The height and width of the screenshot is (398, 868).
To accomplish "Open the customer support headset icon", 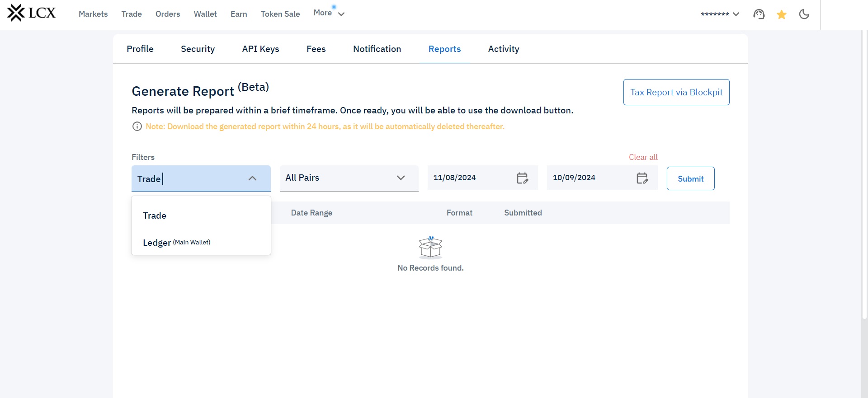I will [x=759, y=14].
